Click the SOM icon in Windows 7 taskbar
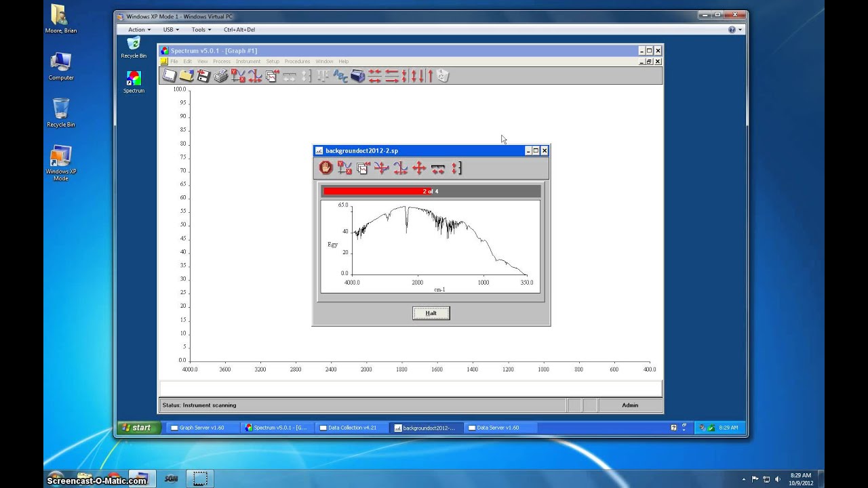The height and width of the screenshot is (488, 868). point(171,479)
